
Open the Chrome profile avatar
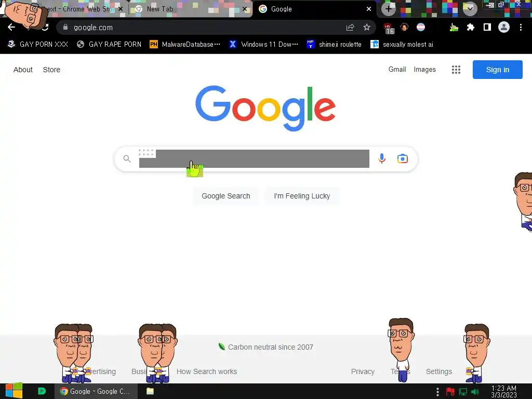504,27
